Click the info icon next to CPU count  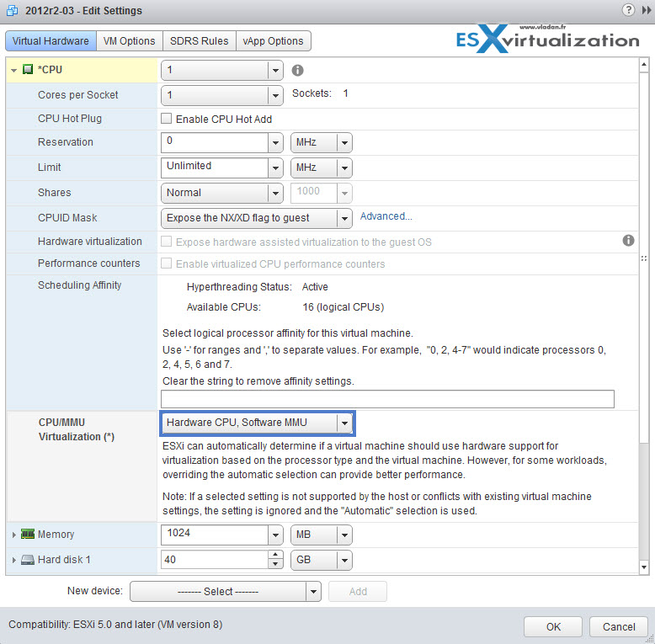(x=297, y=70)
